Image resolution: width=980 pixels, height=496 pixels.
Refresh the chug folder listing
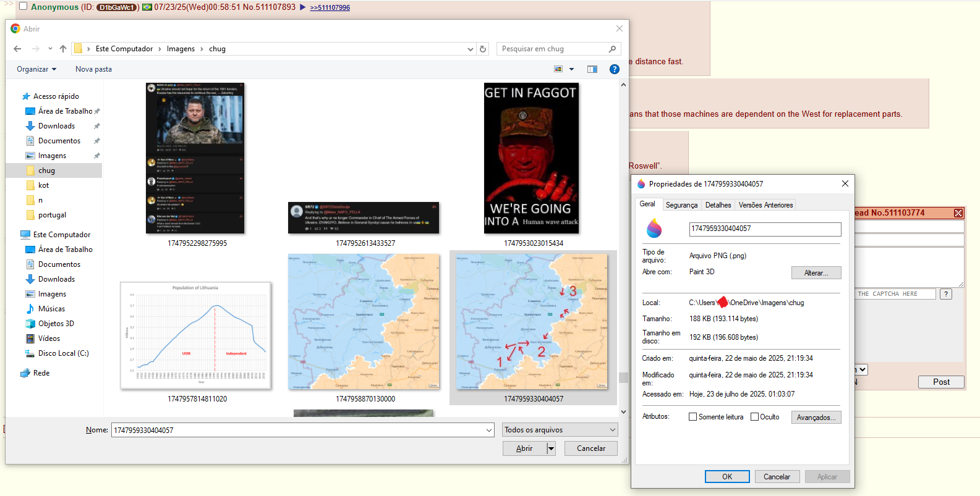[483, 49]
